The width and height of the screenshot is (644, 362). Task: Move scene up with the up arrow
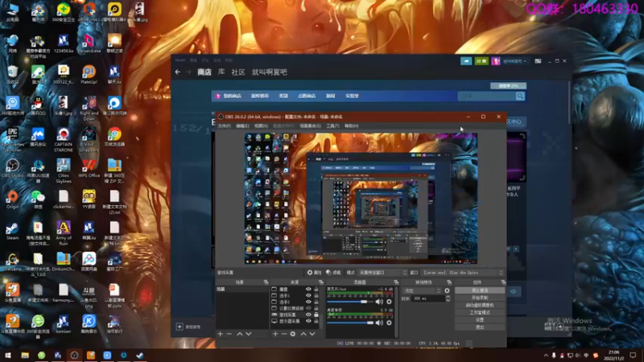point(239,334)
